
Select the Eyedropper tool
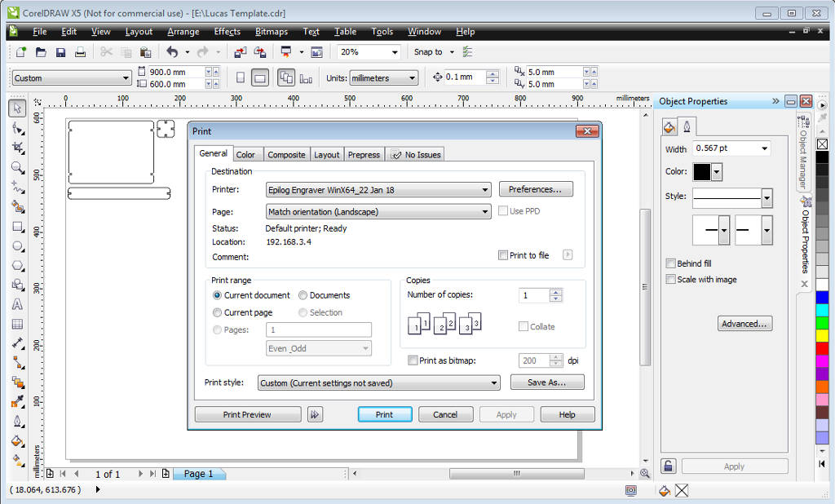tap(18, 401)
